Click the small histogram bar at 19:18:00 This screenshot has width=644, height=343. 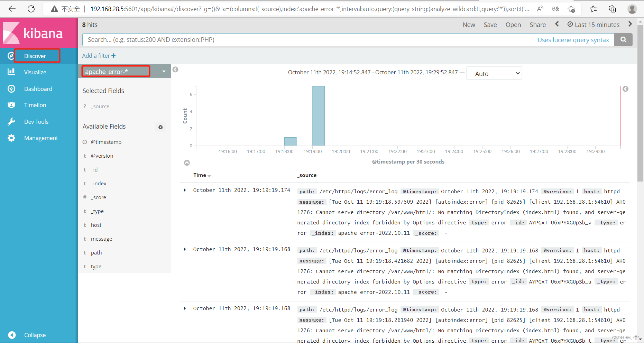point(290,141)
